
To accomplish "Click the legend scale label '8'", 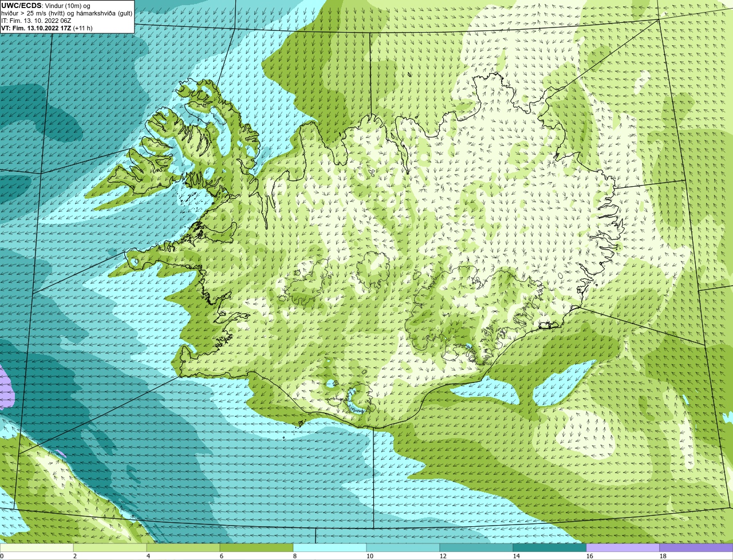I will click(295, 556).
